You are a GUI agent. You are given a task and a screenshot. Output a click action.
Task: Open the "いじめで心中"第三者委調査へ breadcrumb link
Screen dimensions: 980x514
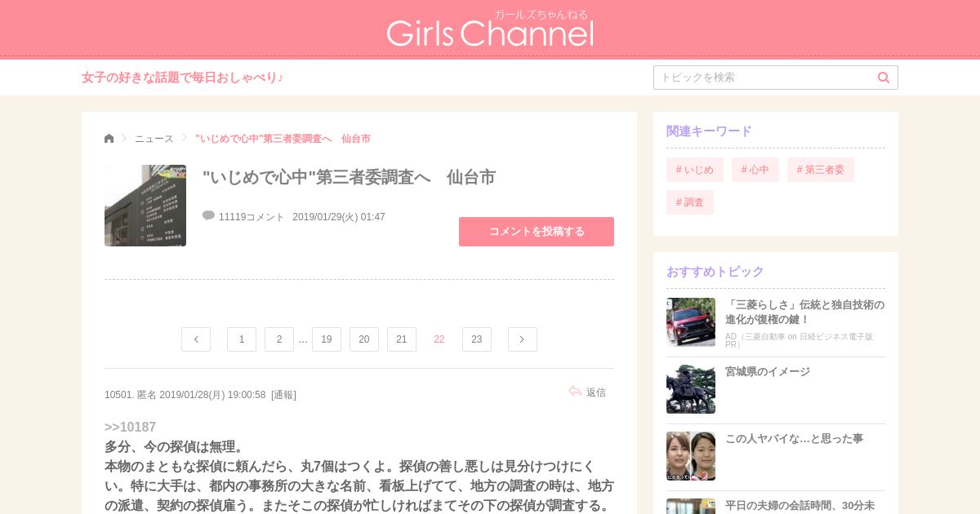[283, 139]
